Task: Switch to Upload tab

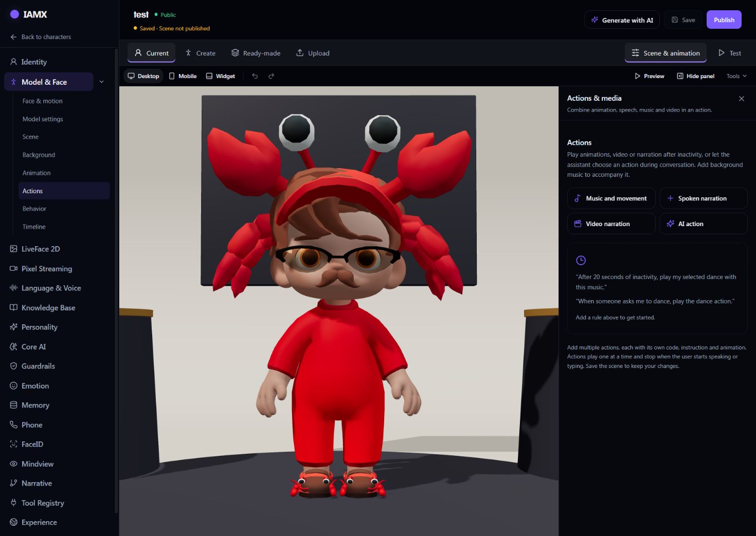Action: coord(313,53)
